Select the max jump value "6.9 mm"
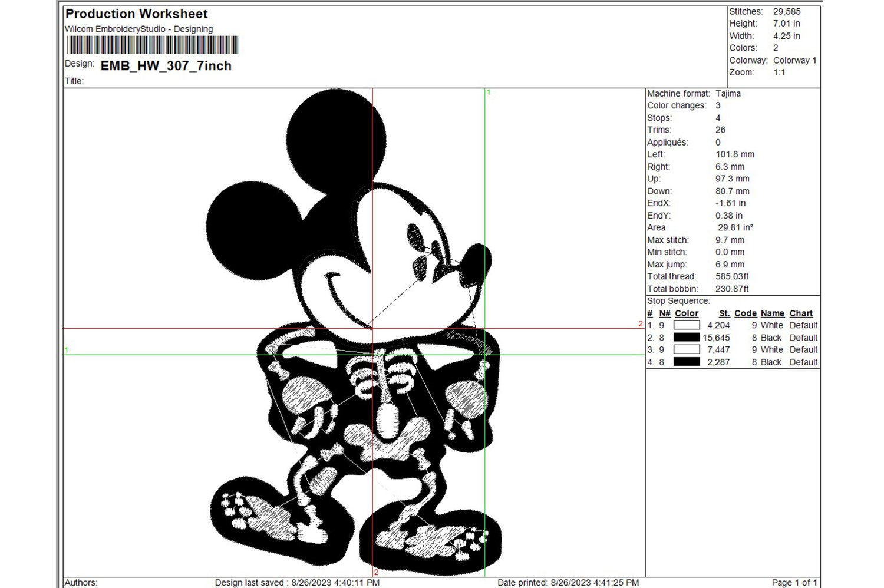The image size is (884, 588). pos(730,265)
